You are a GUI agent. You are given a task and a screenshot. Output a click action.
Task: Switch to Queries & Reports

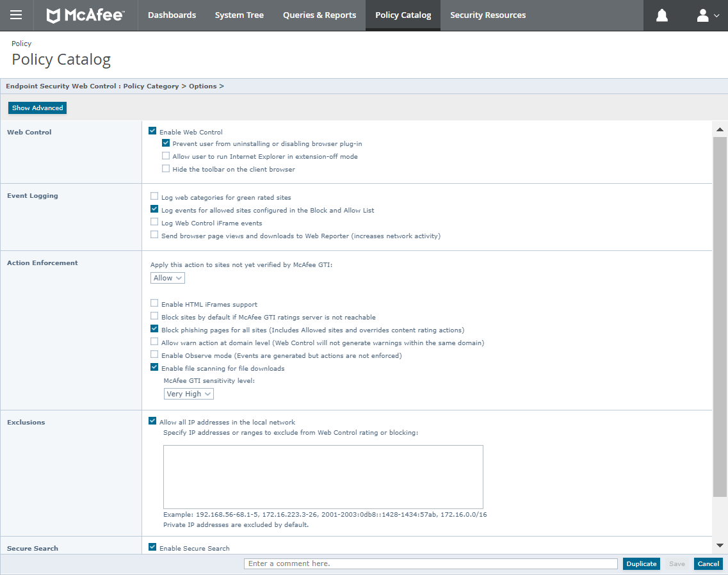(x=320, y=15)
